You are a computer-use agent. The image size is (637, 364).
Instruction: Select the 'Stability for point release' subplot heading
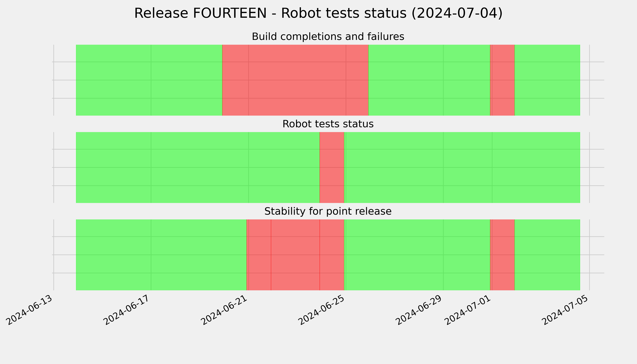tap(328, 211)
